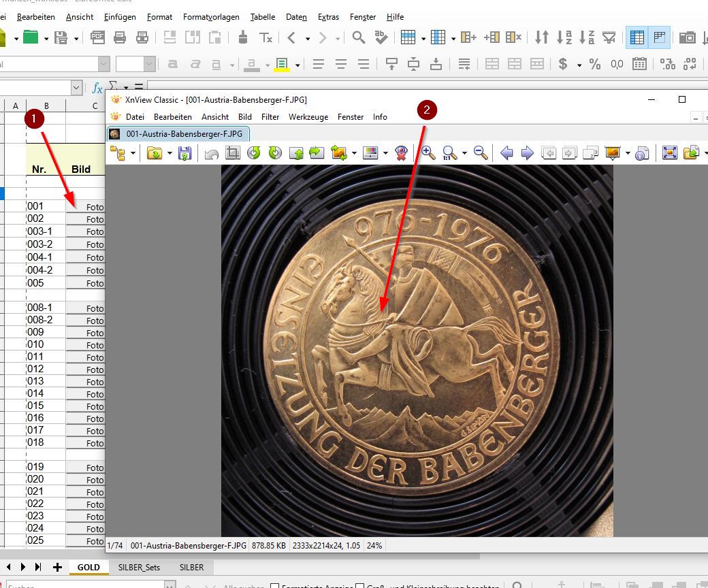Expand the zoom 1:1 dropdown arrow
708x588 pixels.
[x=464, y=153]
